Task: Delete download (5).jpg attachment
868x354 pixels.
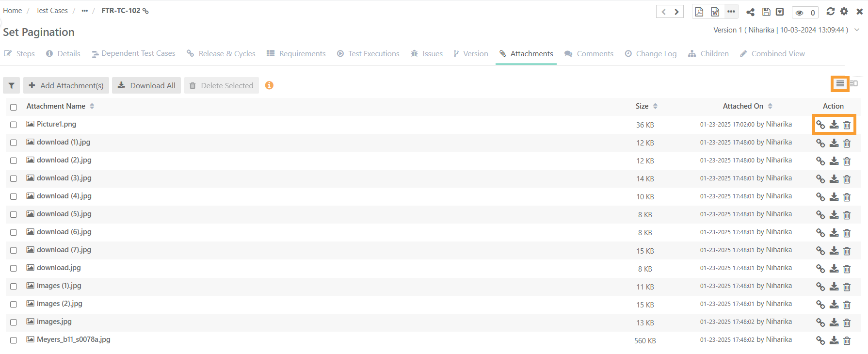Action: tap(847, 215)
